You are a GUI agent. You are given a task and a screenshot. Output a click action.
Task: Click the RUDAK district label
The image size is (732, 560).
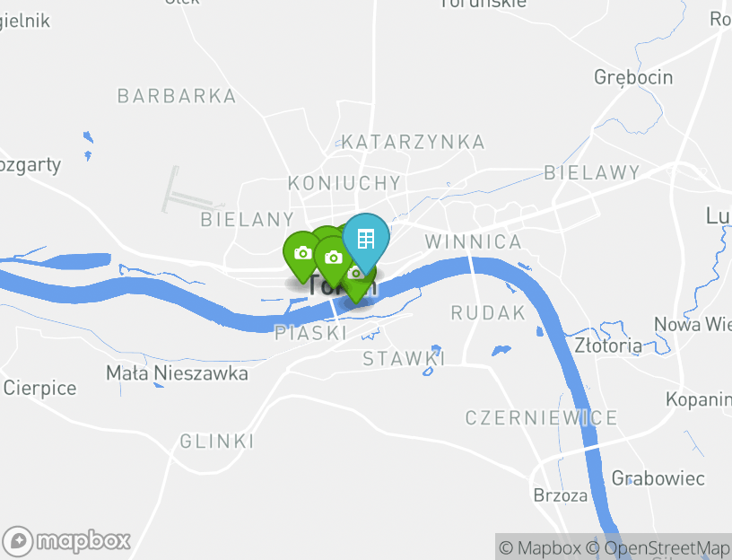(488, 313)
